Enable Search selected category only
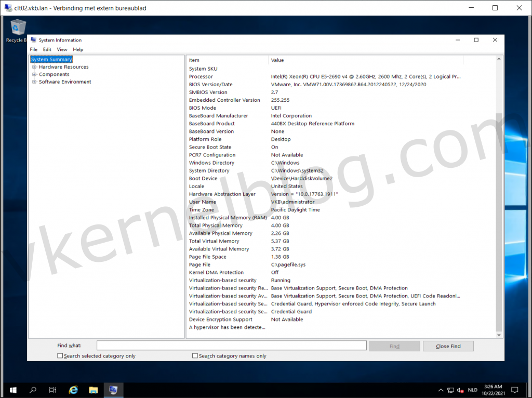Image resolution: width=532 pixels, height=398 pixels. click(x=60, y=355)
